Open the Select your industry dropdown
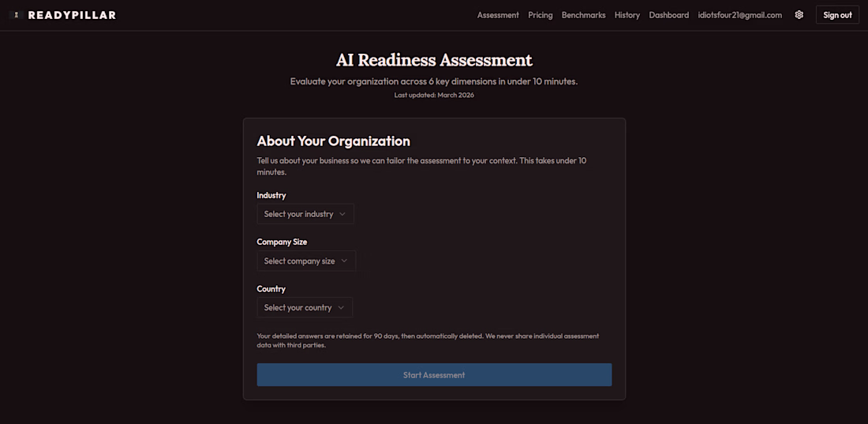The height and width of the screenshot is (424, 868). (x=305, y=214)
